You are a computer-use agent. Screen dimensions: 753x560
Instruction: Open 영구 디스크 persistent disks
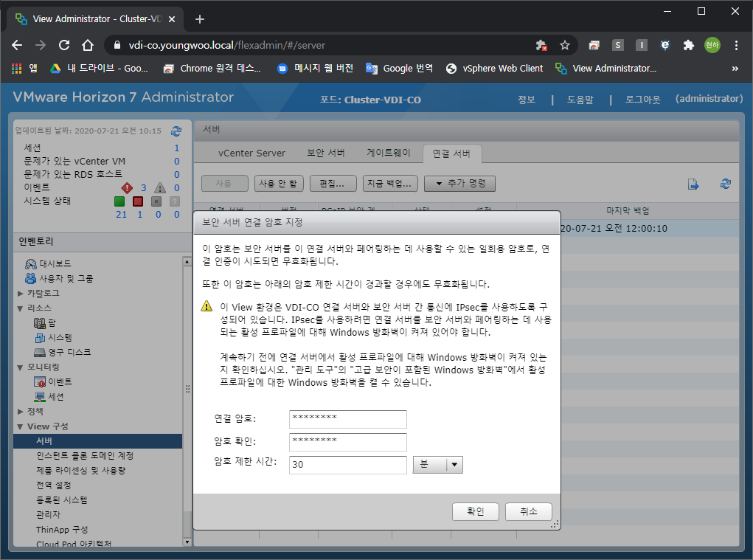click(x=63, y=352)
